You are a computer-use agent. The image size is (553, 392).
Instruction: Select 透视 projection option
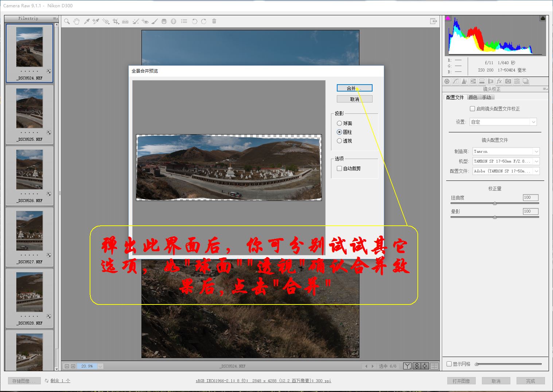(x=344, y=141)
